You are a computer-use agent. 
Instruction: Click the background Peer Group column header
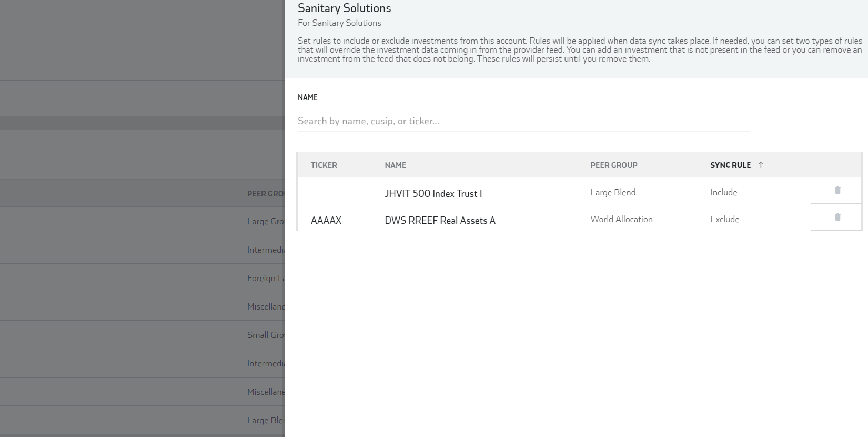coord(265,194)
